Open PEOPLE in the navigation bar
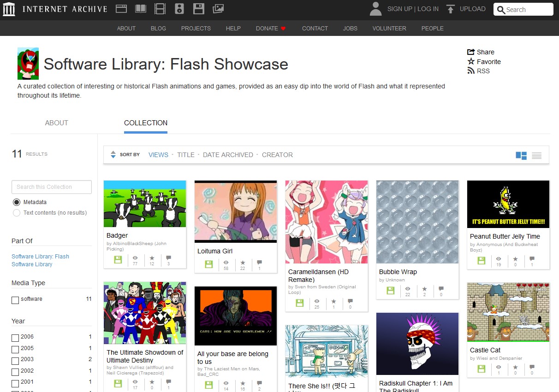The height and width of the screenshot is (392, 559). [433, 29]
